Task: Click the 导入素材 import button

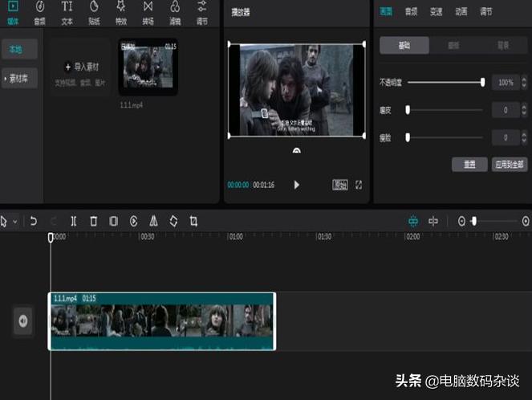Action: pos(82,67)
